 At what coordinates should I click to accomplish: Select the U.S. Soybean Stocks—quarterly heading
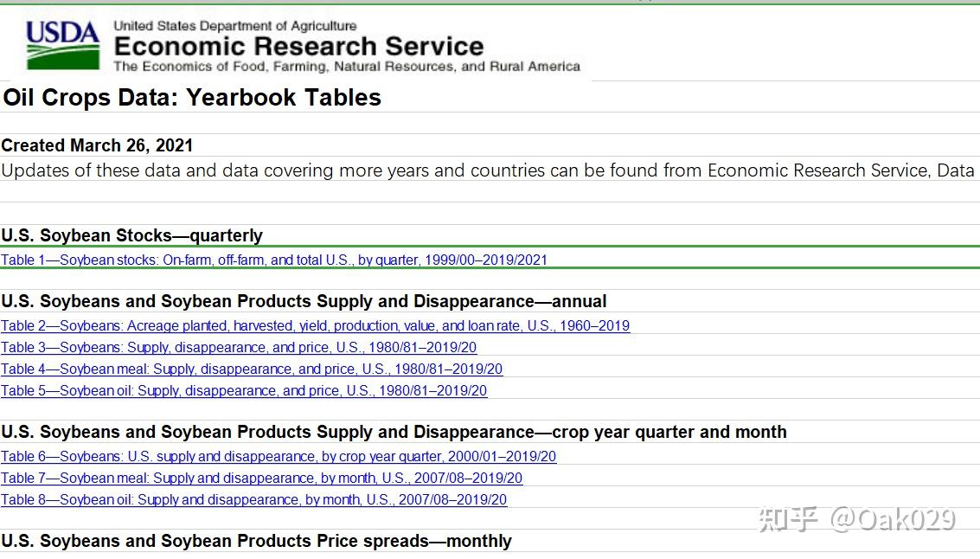point(131,235)
